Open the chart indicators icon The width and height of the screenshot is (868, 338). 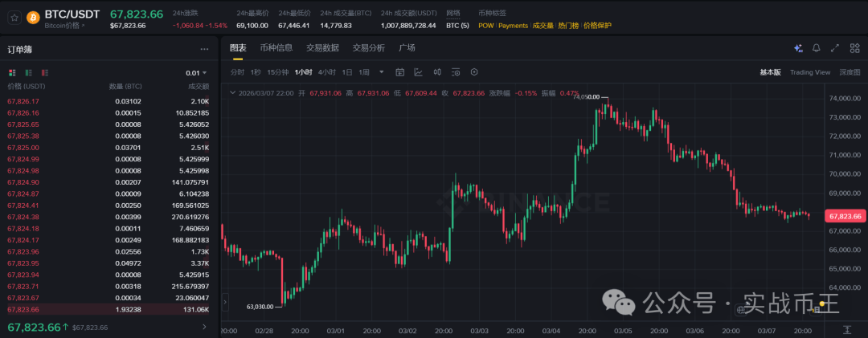coord(418,72)
